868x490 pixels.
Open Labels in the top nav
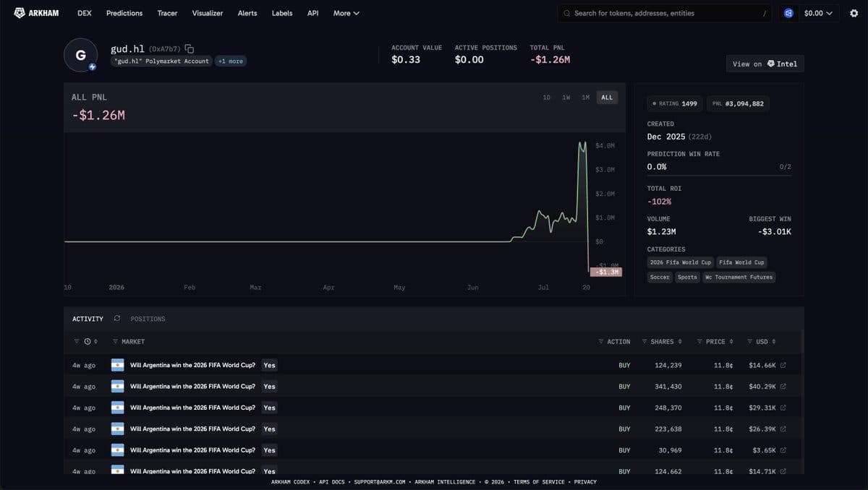point(282,13)
